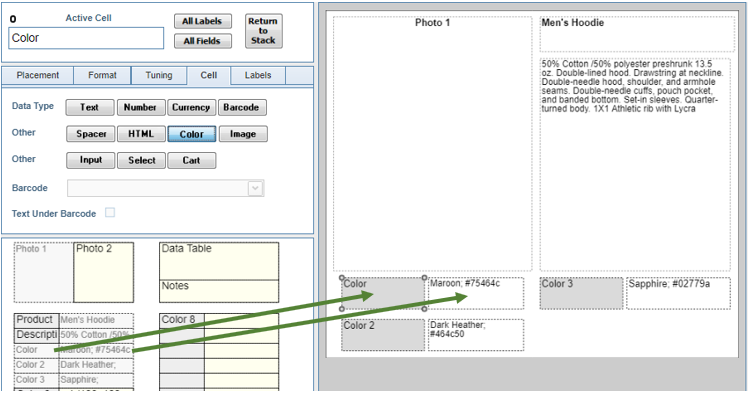Screen dimensions: 748x395
Task: Click the Active Cell name field
Action: coord(86,38)
